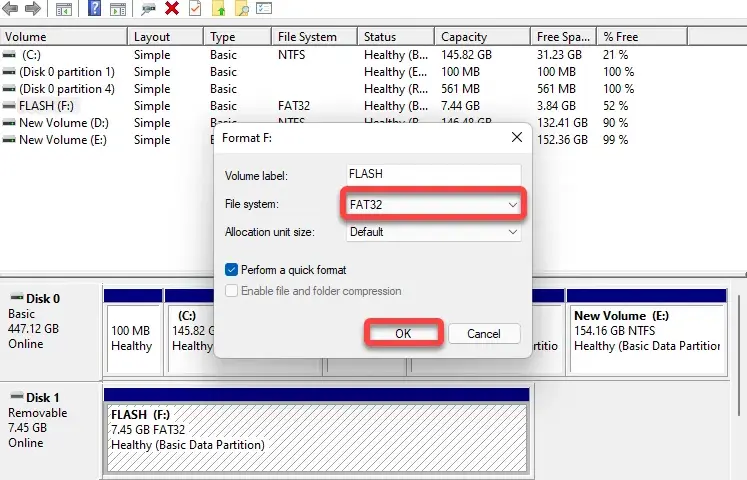Click the FAT32 file system cell for FLASH
Image resolution: width=747 pixels, height=480 pixels.
tap(294, 106)
